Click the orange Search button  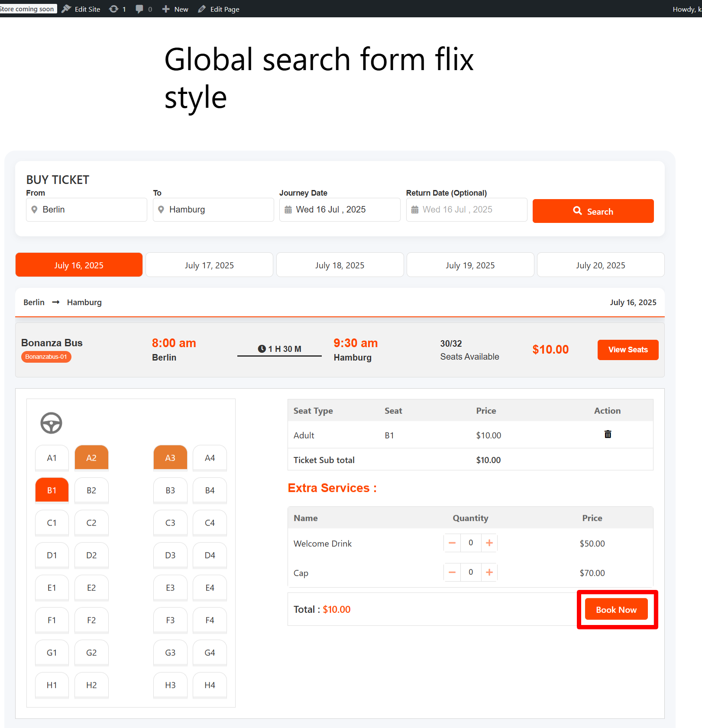(593, 211)
